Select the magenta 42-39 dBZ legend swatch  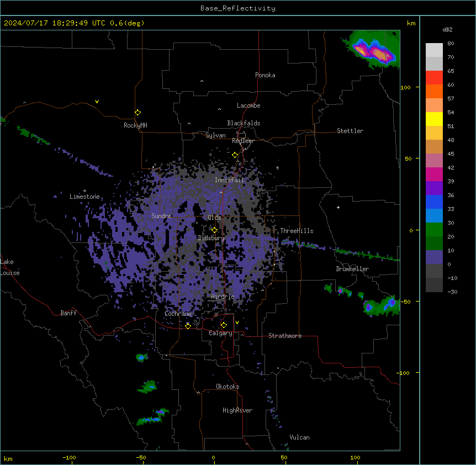pyautogui.click(x=434, y=174)
